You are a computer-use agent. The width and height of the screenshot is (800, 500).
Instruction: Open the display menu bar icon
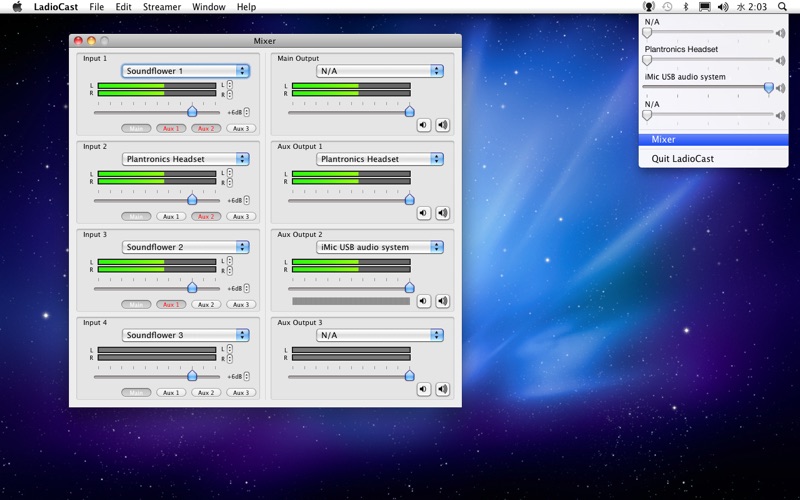click(x=705, y=7)
